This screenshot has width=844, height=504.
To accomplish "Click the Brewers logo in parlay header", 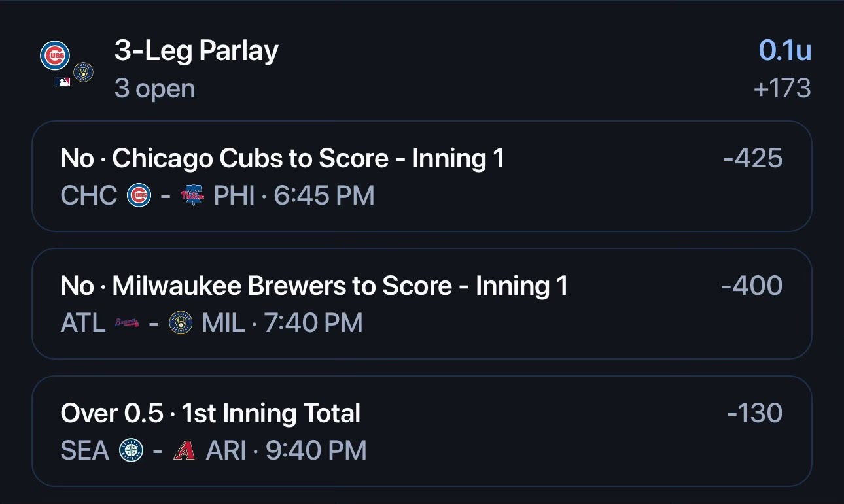I will point(83,72).
